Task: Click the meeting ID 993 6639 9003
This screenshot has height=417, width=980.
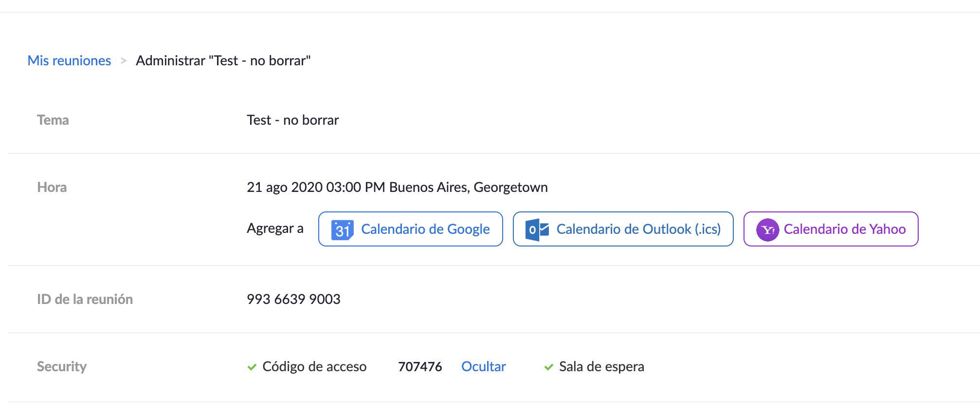Action: click(293, 299)
